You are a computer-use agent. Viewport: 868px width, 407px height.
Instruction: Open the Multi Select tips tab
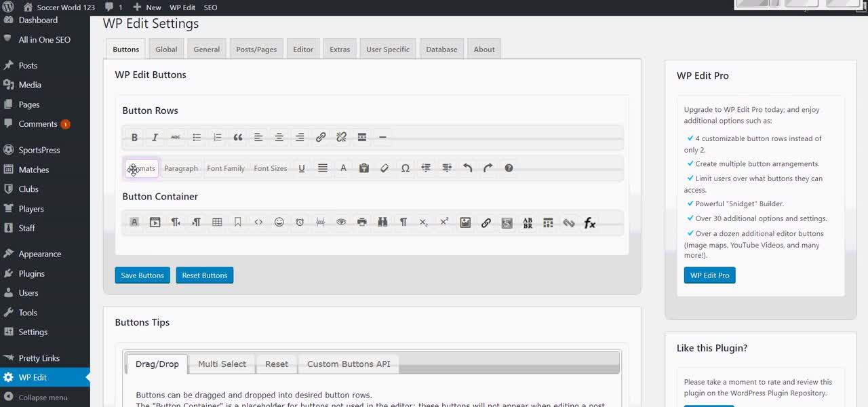[x=222, y=364]
